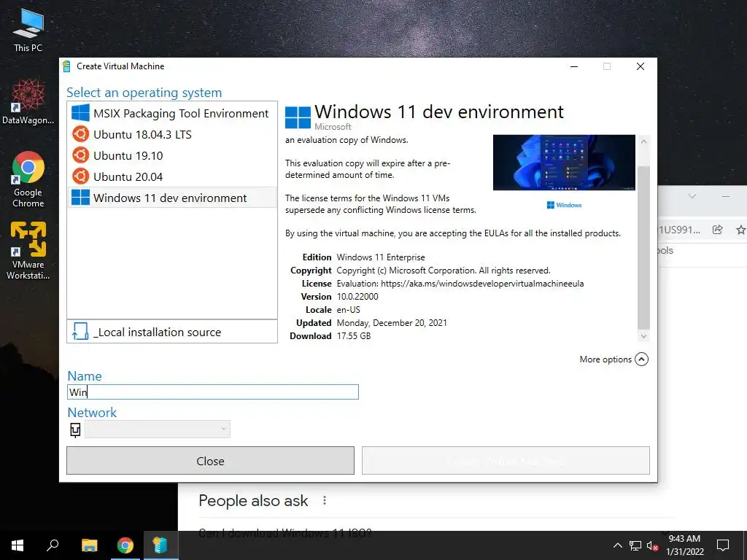Collapse the More options chevron
The height and width of the screenshot is (560, 747).
tap(642, 359)
